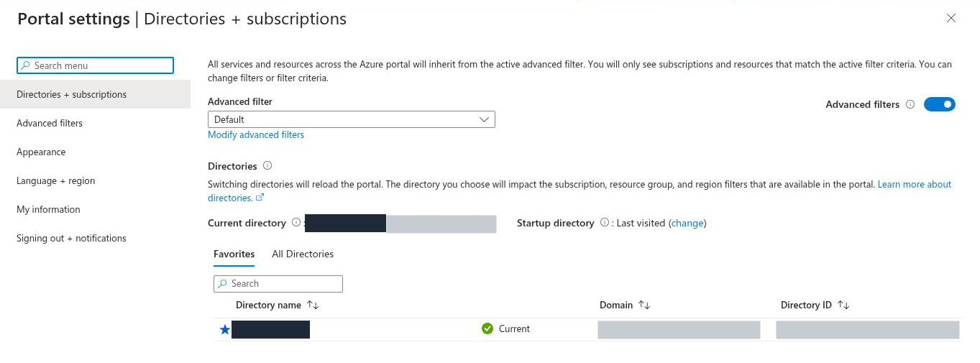This screenshot has height=363, width=980.
Task: Open Learn more about directories link
Action: pyautogui.click(x=915, y=185)
